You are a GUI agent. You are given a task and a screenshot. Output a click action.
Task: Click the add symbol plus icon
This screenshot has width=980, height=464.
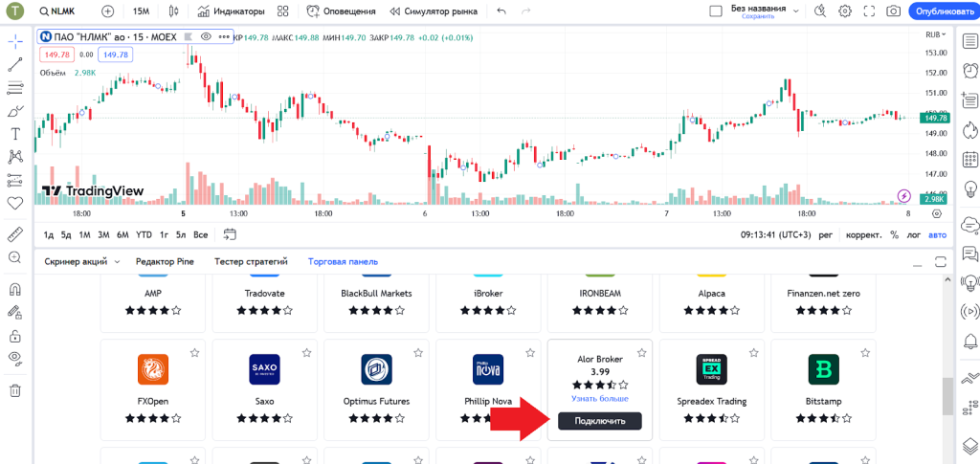point(107,11)
